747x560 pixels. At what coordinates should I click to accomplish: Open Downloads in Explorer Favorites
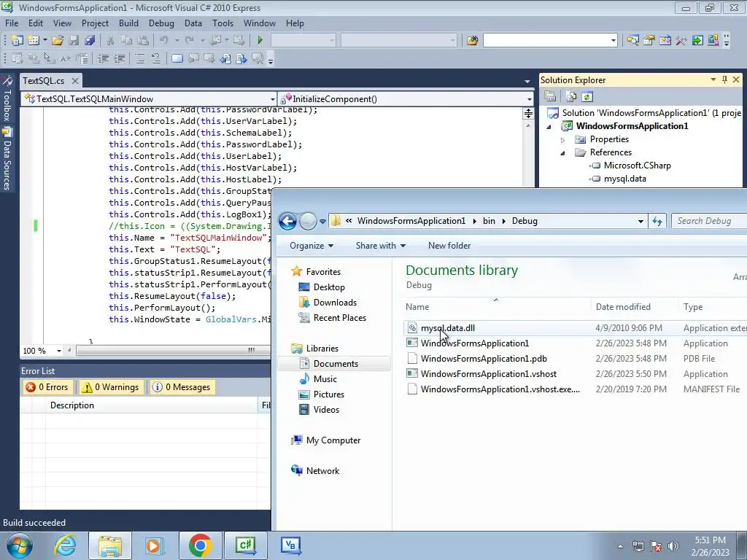(x=335, y=303)
